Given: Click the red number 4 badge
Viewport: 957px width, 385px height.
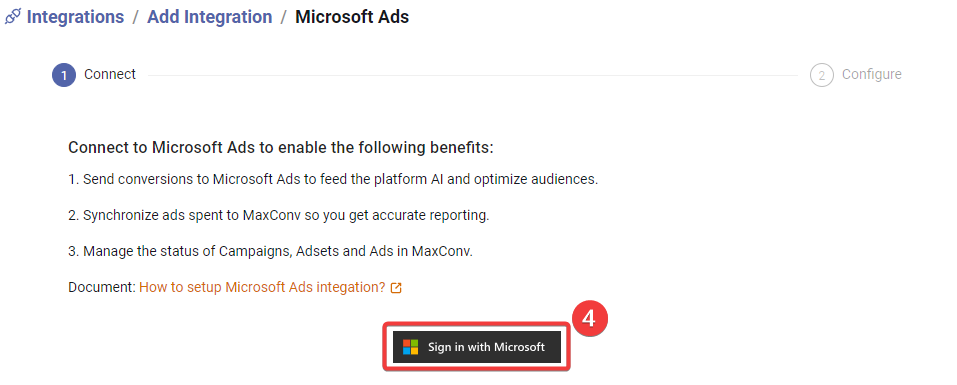Looking at the screenshot, I should click(x=588, y=320).
